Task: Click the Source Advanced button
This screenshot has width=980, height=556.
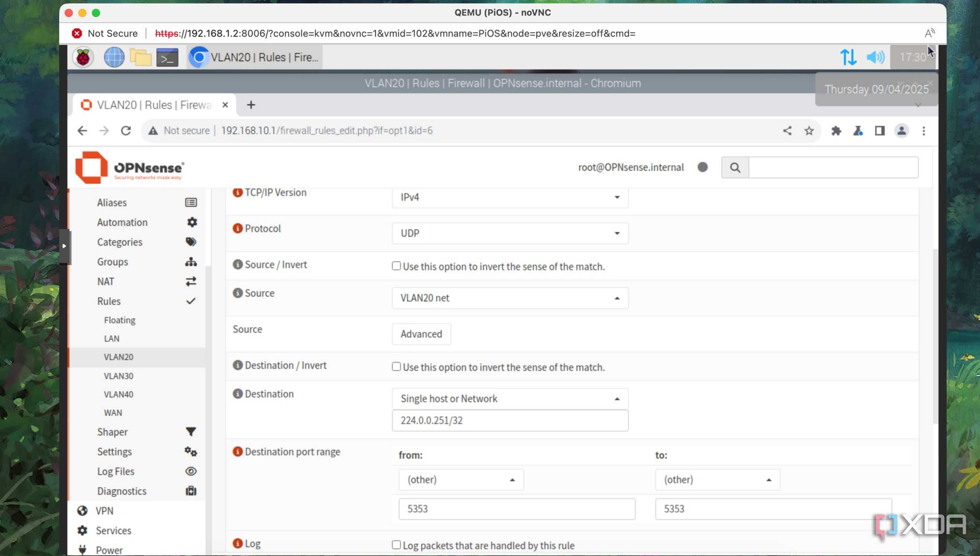Action: coord(421,334)
